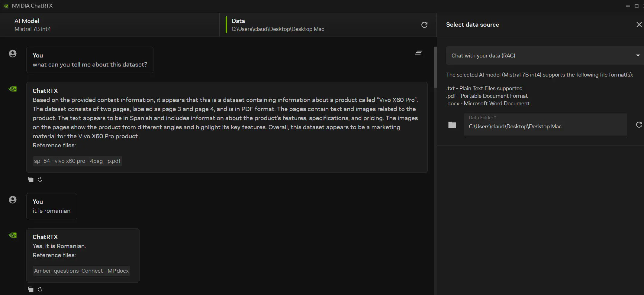644x295 pixels.
Task: Open the 'Chat with your data (RAG)' dropdown
Action: [545, 56]
